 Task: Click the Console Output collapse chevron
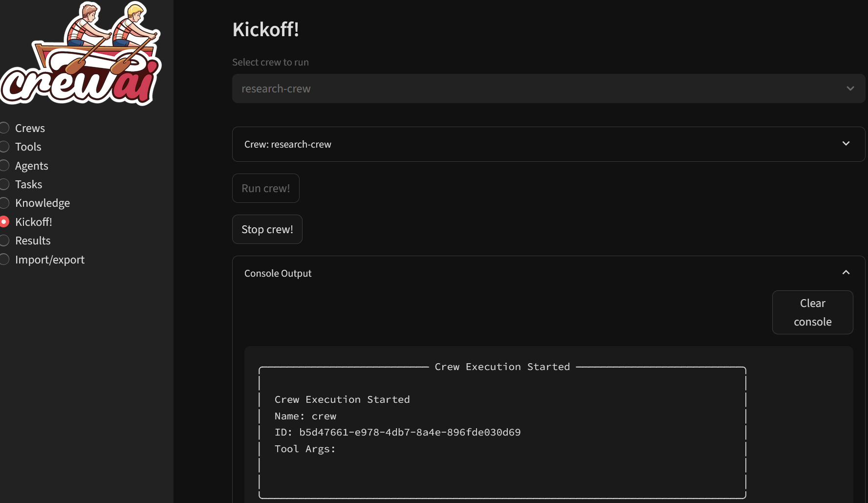[846, 273]
